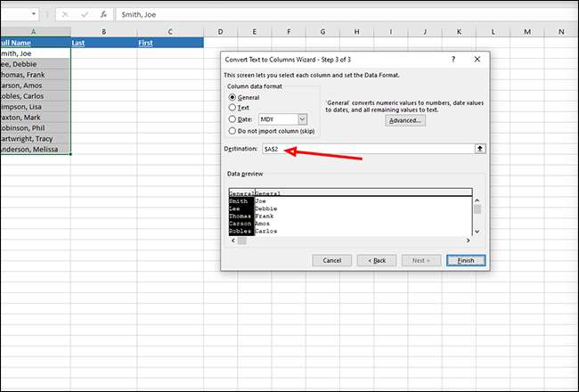Click the Destination field containing $A$2
Image resolution: width=579 pixels, height=392 pixels.
click(365, 149)
